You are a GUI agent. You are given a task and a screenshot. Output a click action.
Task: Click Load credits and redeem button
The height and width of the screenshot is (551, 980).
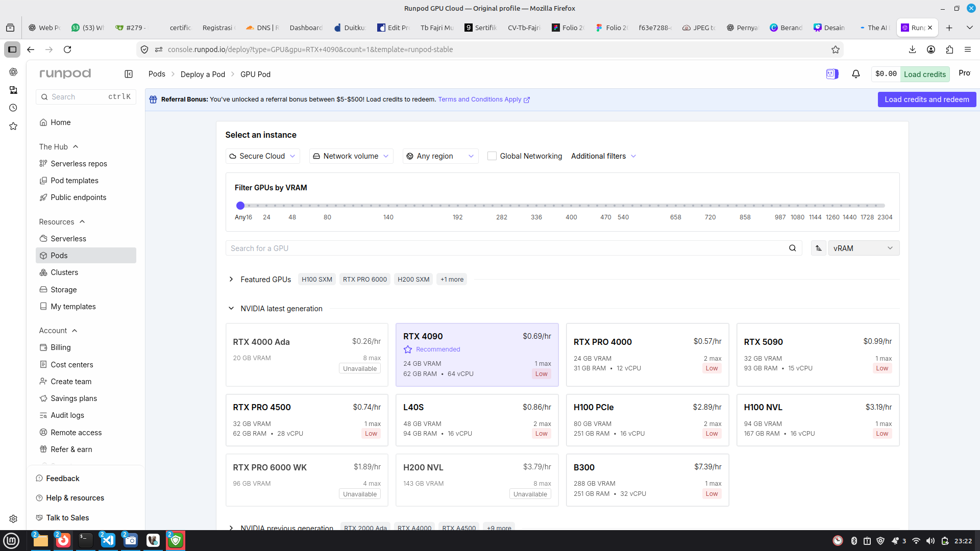(927, 99)
